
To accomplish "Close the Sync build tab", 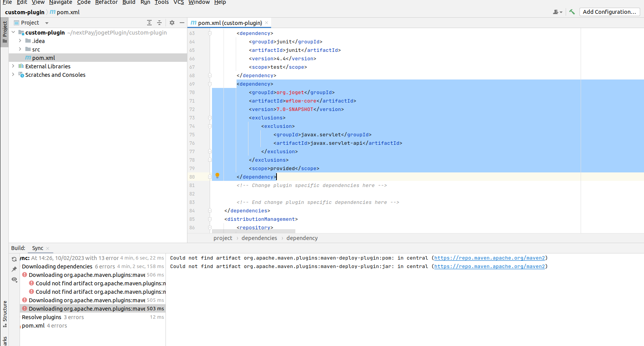I will click(48, 248).
